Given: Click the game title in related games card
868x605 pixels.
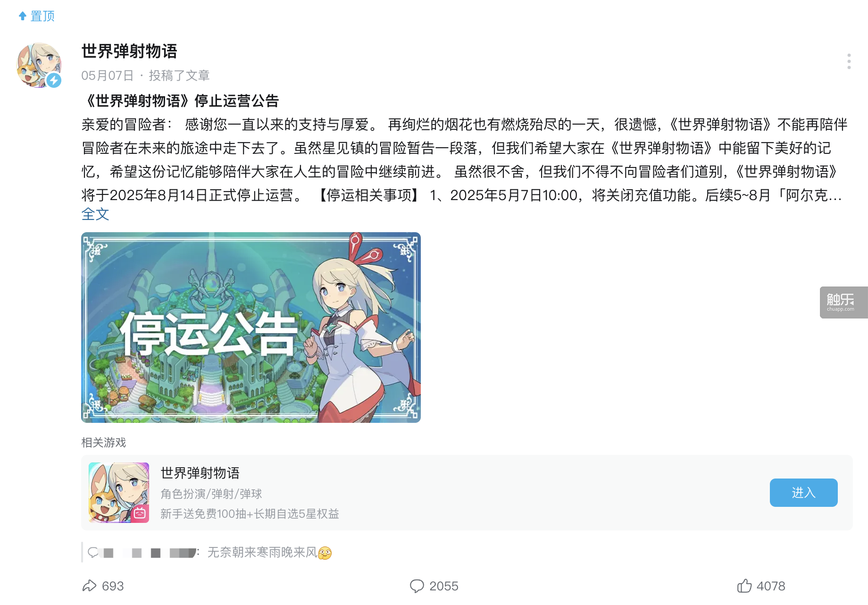Looking at the screenshot, I should (x=200, y=473).
